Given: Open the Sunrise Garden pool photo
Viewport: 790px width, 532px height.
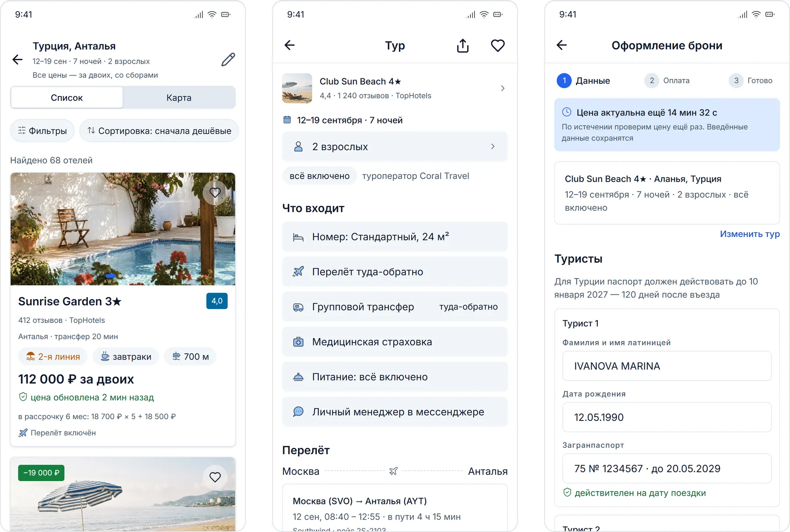Looking at the screenshot, I should 123,229.
